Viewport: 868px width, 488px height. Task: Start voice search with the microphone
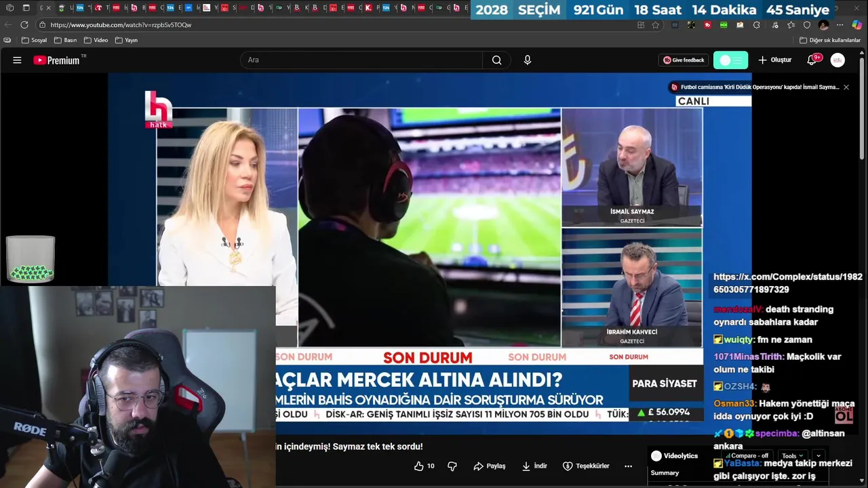[x=528, y=60]
